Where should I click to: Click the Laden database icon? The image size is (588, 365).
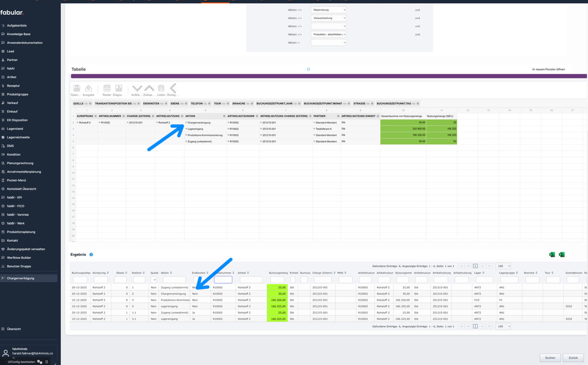point(161,88)
